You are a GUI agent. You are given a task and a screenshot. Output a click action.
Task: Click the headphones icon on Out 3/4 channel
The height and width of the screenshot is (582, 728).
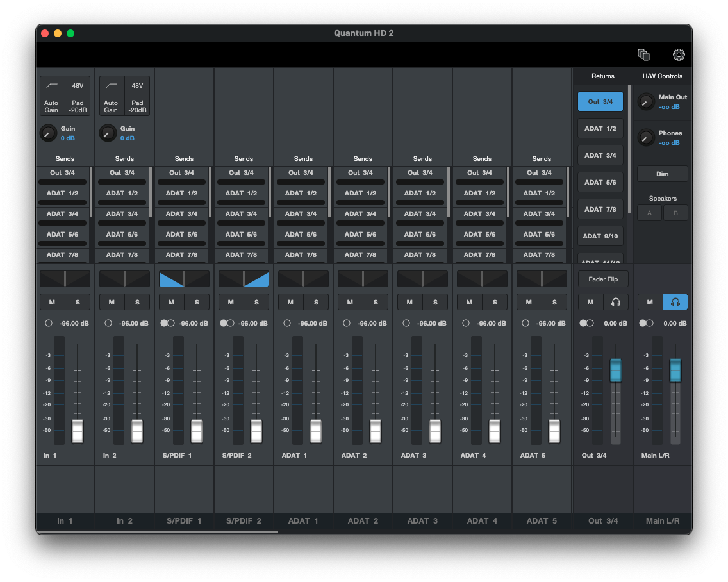616,303
